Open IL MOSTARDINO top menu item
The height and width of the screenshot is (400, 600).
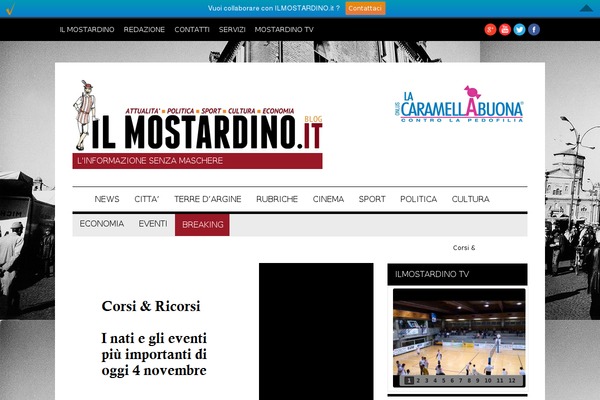pyautogui.click(x=87, y=29)
